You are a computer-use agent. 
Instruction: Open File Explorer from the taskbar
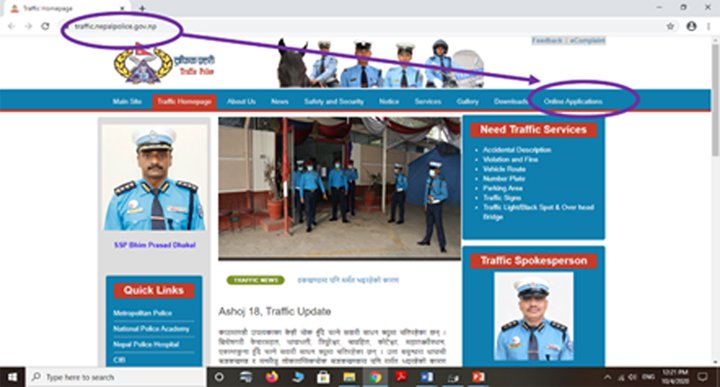pos(349,377)
